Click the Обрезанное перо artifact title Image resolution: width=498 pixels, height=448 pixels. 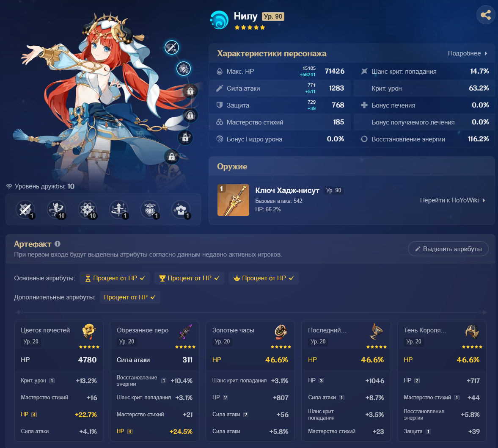[x=142, y=330]
